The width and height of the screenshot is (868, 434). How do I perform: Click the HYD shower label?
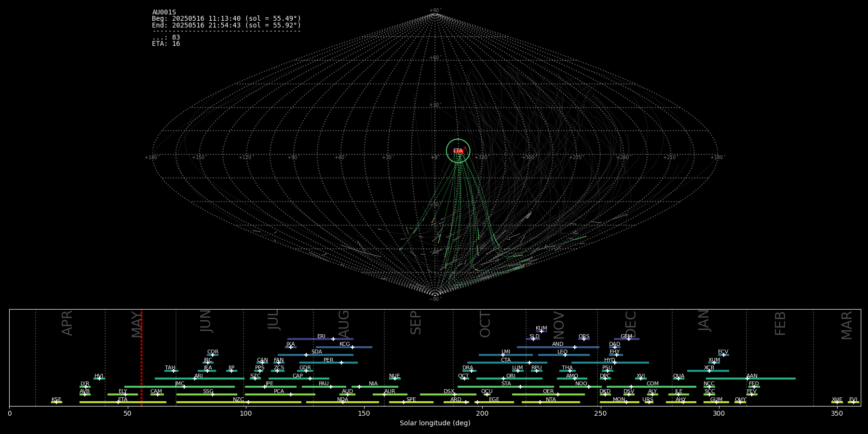(610, 360)
